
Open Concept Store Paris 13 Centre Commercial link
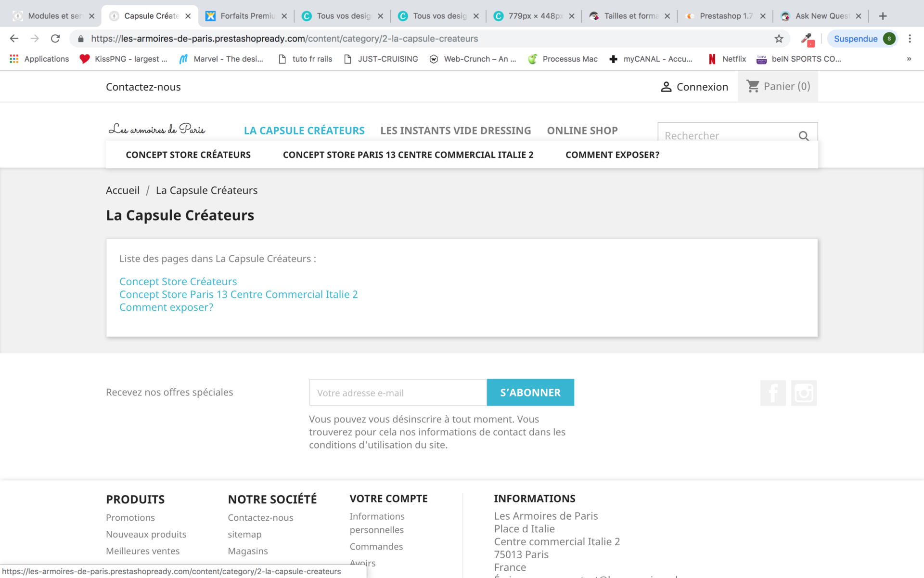(x=239, y=294)
